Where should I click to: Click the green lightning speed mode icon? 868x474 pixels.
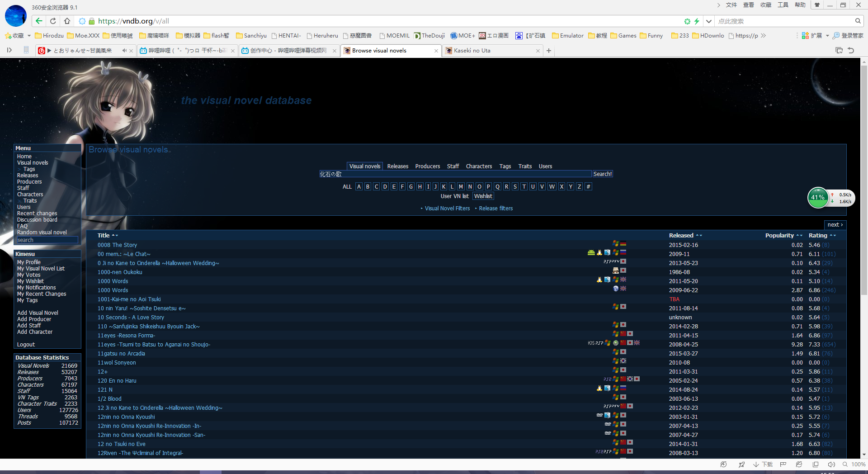697,21
